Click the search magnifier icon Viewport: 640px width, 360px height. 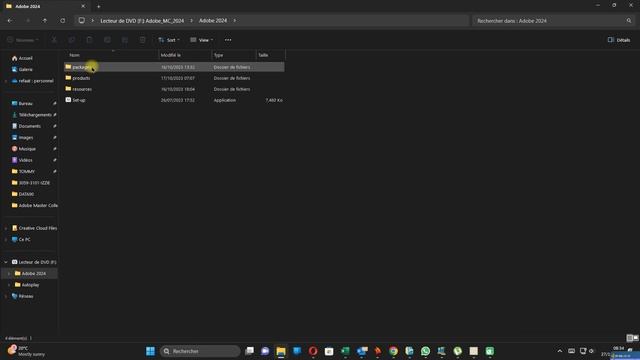click(x=629, y=20)
